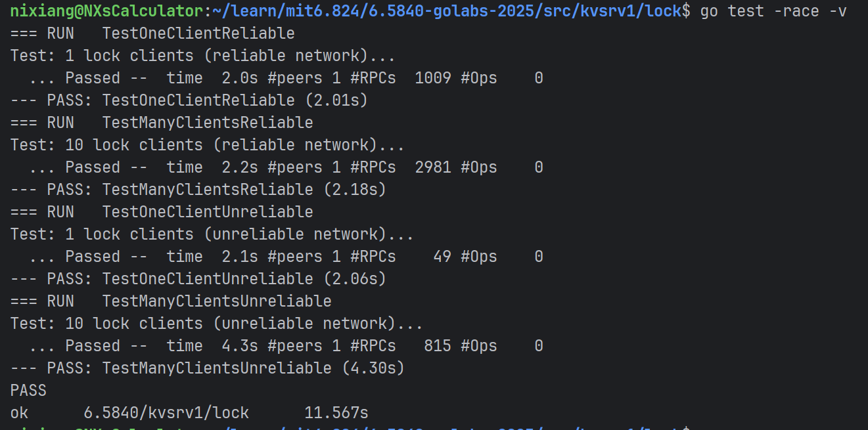Click '--- PASS: TestOneClientReliable (2.01s)' line
This screenshot has height=430, width=868.
189,100
